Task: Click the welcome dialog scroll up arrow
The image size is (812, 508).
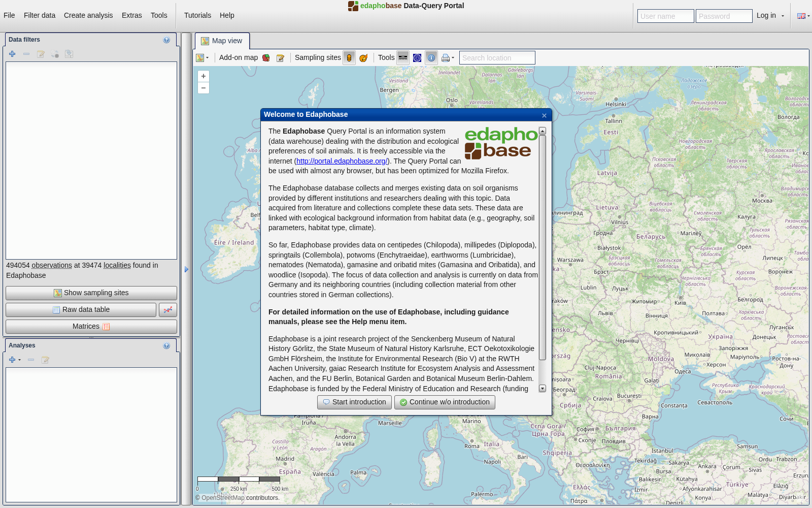Action: (x=542, y=131)
